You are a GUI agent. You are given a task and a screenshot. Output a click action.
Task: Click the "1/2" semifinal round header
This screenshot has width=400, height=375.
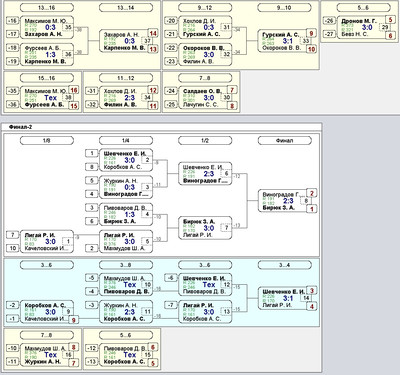(x=205, y=141)
